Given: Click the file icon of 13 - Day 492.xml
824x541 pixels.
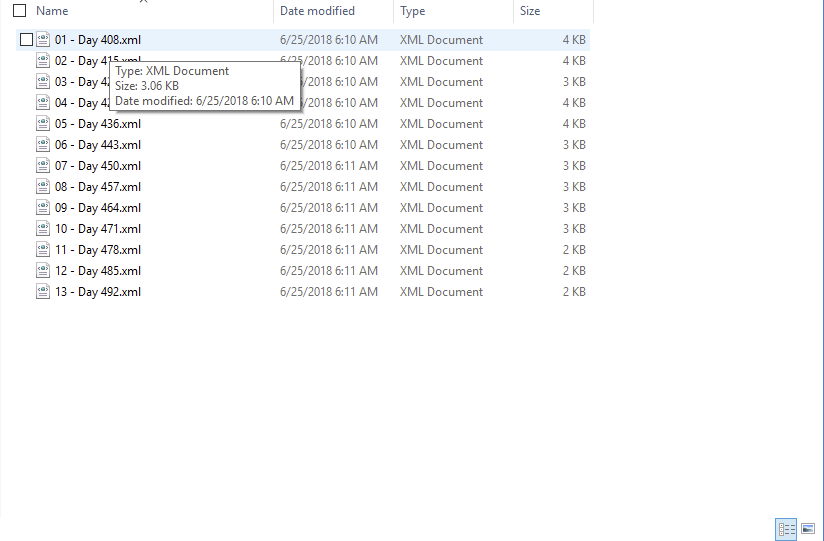Looking at the screenshot, I should [x=43, y=292].
